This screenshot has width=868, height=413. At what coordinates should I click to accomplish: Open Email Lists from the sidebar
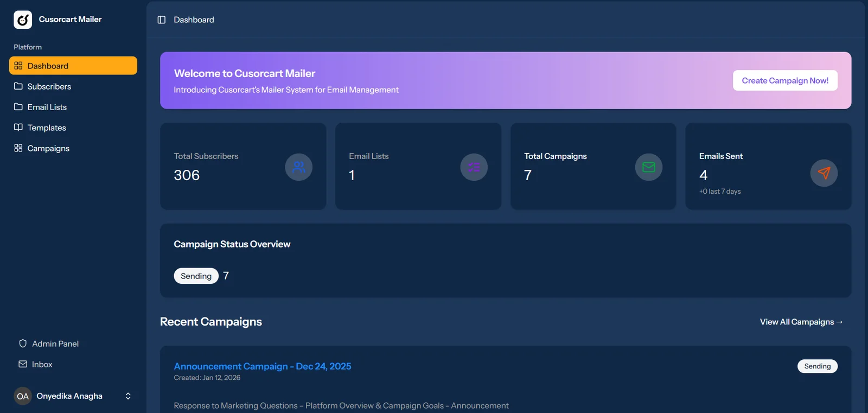click(x=73, y=107)
